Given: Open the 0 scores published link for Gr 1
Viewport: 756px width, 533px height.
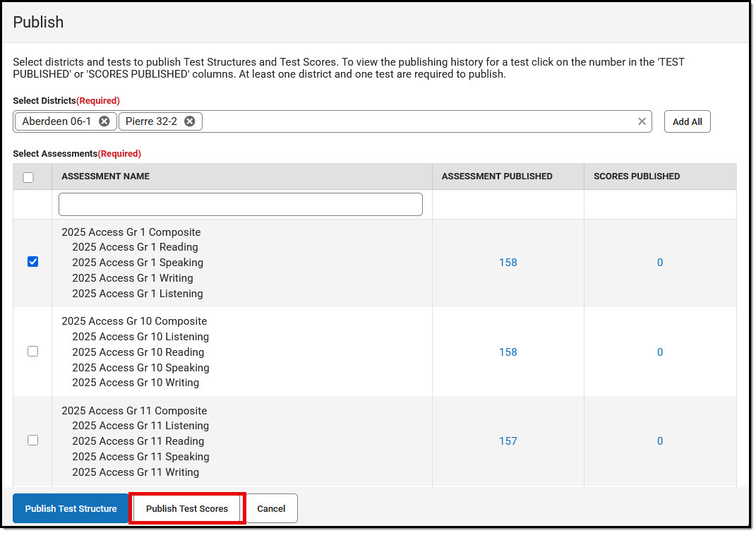Looking at the screenshot, I should coord(659,262).
